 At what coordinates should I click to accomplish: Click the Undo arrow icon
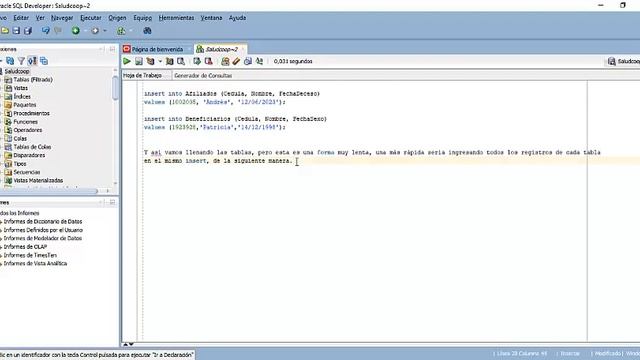pos(46,31)
